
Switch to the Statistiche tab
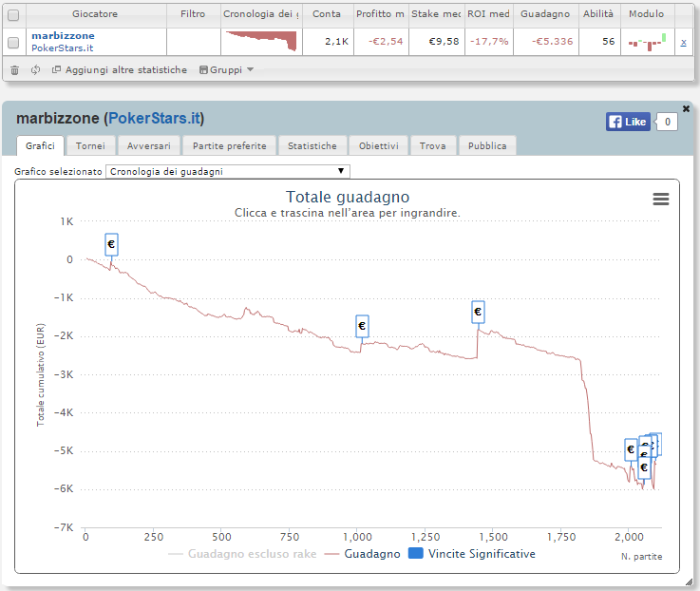tap(312, 146)
